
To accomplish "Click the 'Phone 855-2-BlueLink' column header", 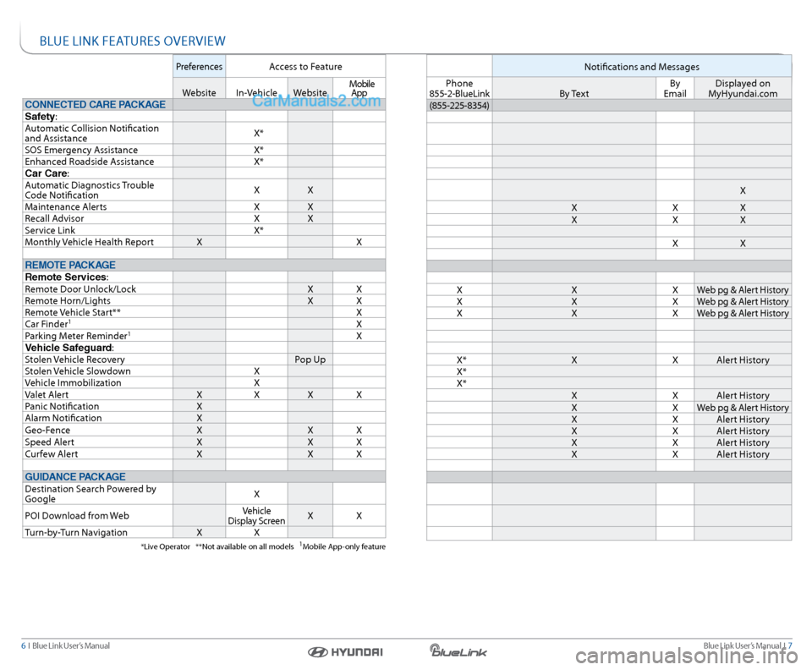I will [459, 89].
